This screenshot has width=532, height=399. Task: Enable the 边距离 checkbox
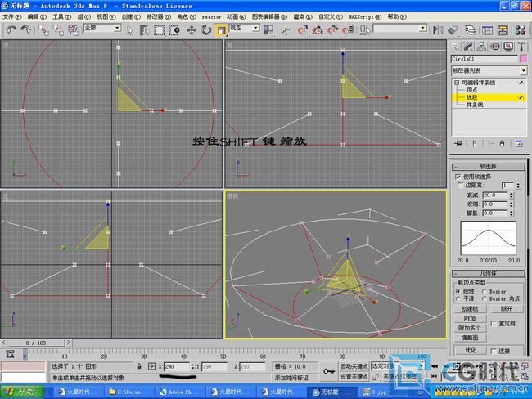(x=461, y=185)
